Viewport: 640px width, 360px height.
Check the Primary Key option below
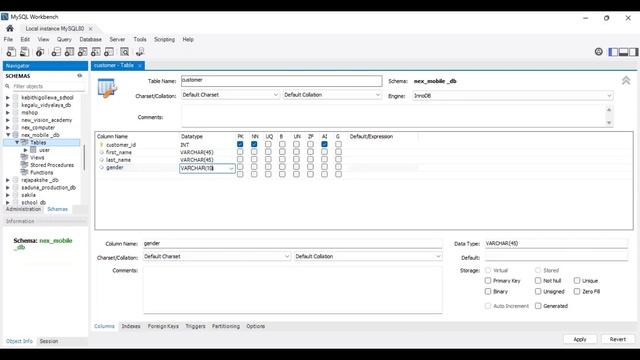pos(488,280)
